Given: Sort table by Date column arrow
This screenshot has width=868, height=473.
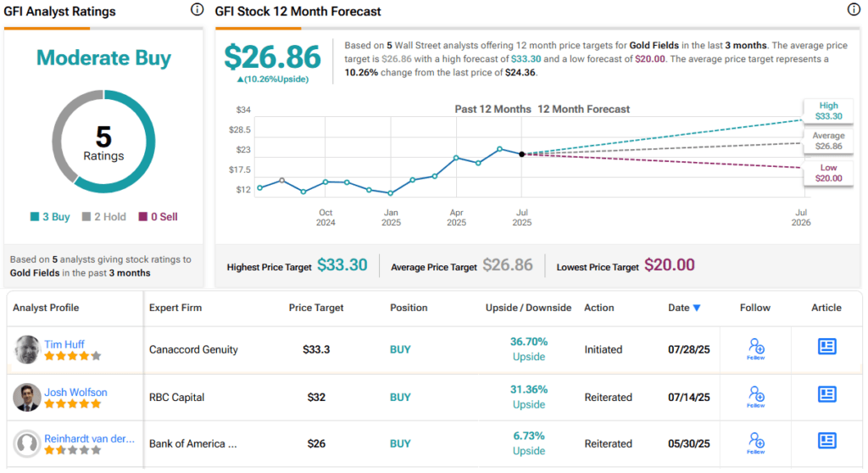Looking at the screenshot, I should [x=697, y=308].
